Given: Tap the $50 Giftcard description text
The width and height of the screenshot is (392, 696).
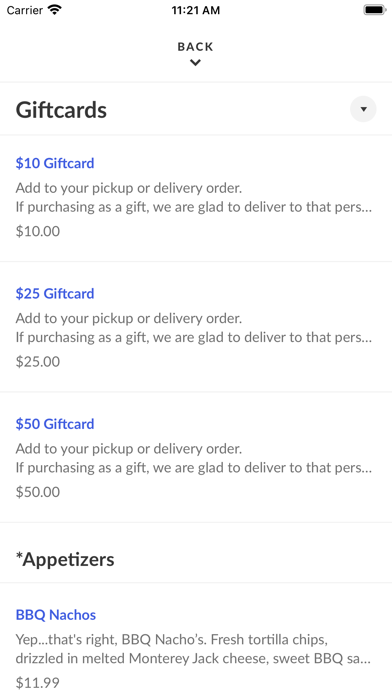Looking at the screenshot, I should [x=194, y=458].
